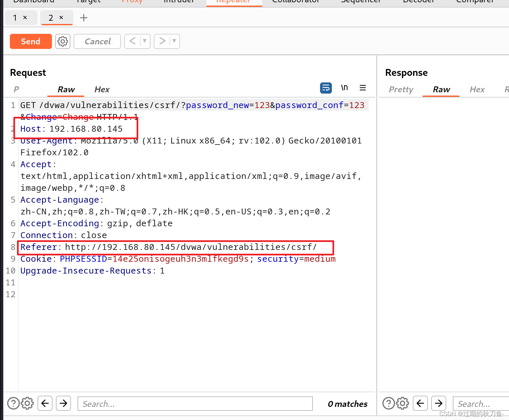This screenshot has height=420, width=509.
Task: Click the Host header line
Action: (71, 129)
